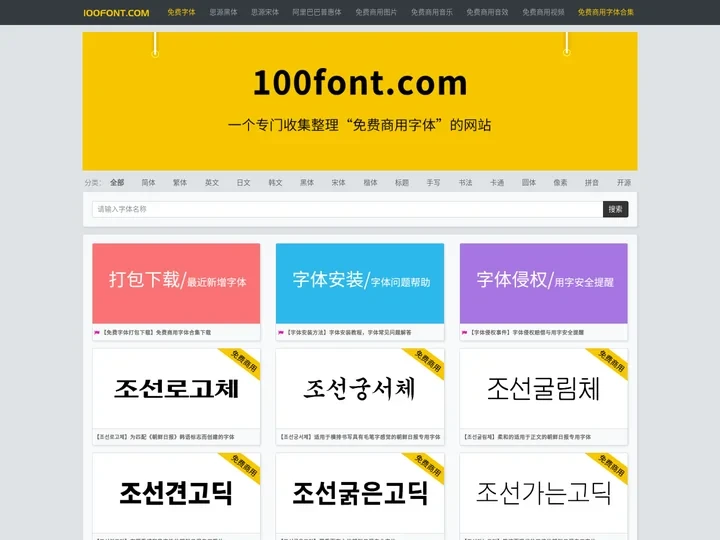Click 免费商用 ribbon on 조선견고딕 card
This screenshot has height=540, width=720.
(x=244, y=466)
